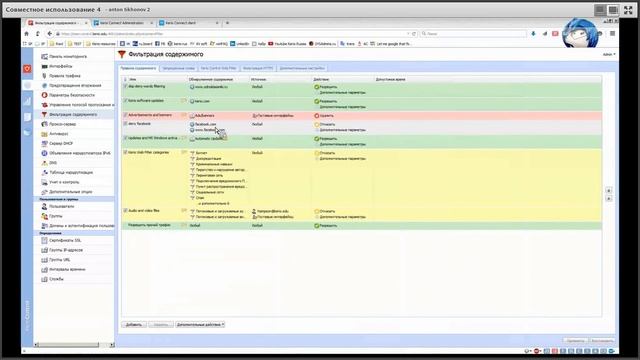The height and width of the screenshot is (360, 640).
Task: Toggle checkbox of deny facebook rule
Action: pos(125,124)
